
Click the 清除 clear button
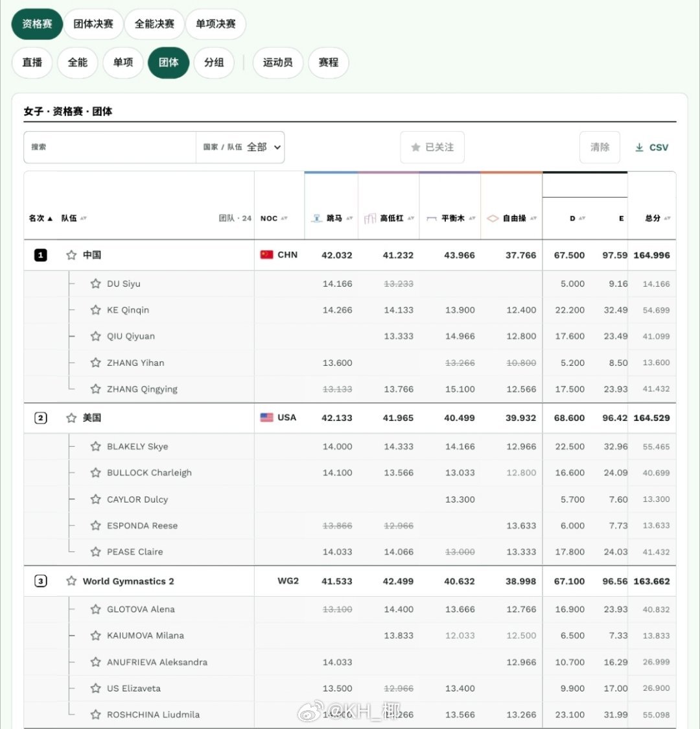tap(600, 147)
